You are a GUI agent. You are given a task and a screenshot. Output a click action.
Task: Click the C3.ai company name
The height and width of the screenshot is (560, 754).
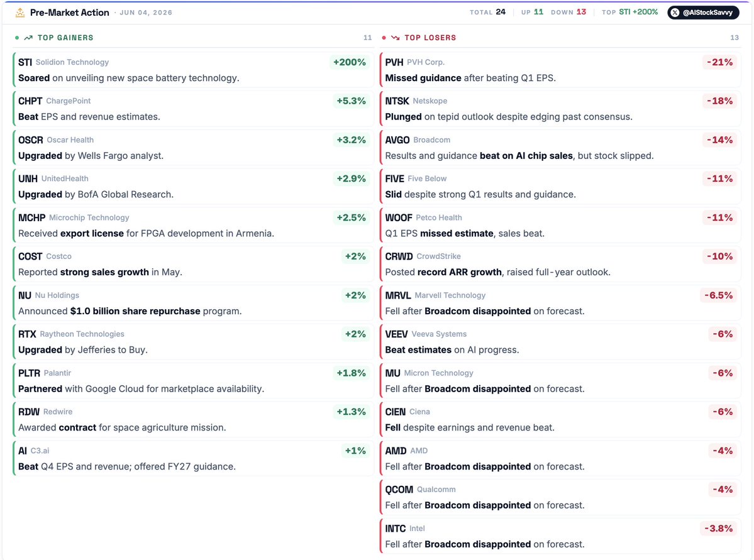pos(40,451)
